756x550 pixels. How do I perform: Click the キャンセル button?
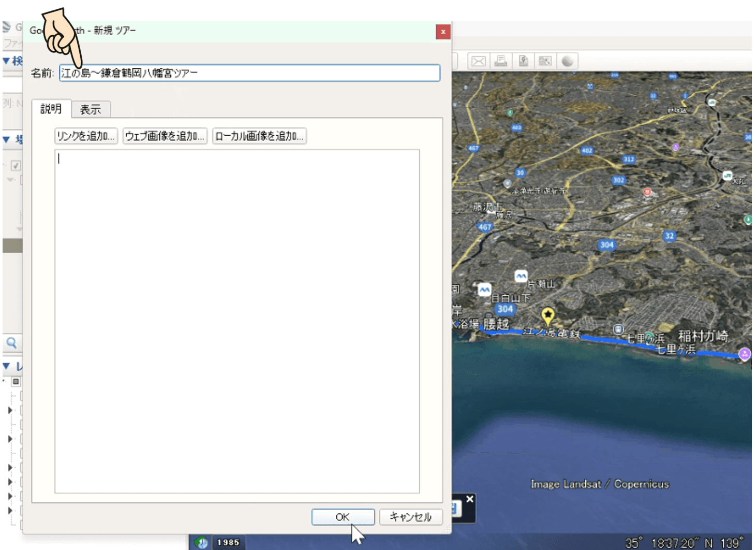410,517
